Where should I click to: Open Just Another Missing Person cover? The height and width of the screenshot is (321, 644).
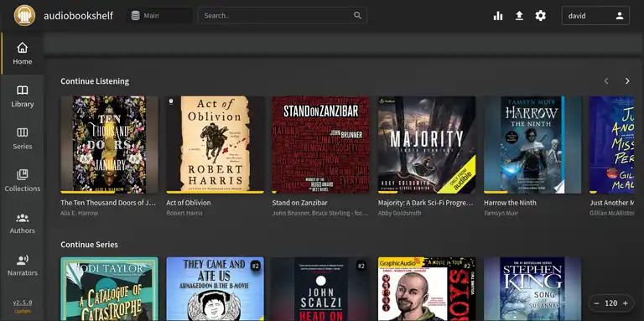point(611,144)
